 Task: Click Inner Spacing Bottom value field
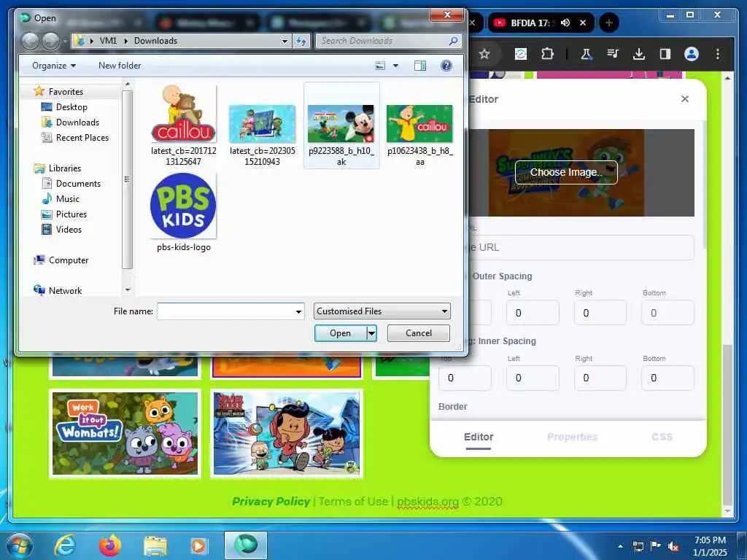tap(667, 378)
